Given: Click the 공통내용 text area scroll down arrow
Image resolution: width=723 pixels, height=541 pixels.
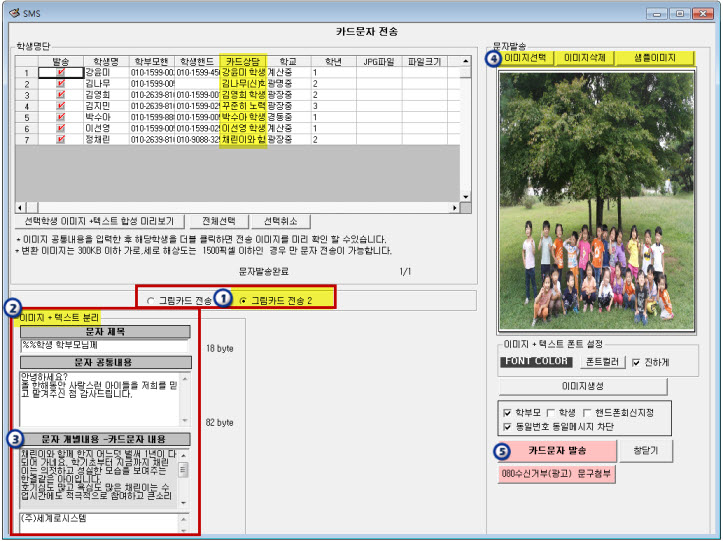Looking at the screenshot, I should click(x=185, y=421).
